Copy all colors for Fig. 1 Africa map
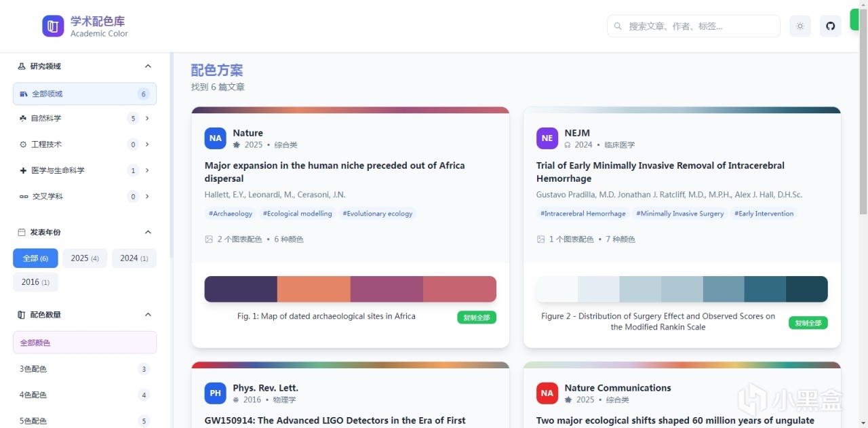The image size is (868, 428). [x=477, y=317]
